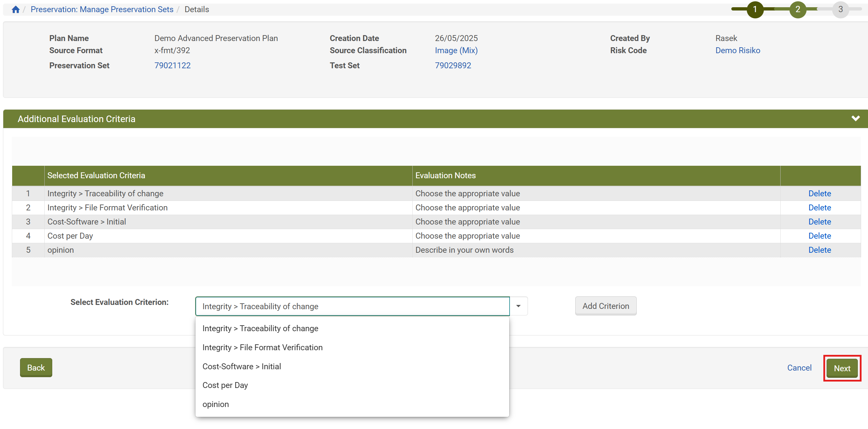The image size is (868, 429).
Task: Click the Select Evaluation Criterion input field
Action: pyautogui.click(x=352, y=306)
